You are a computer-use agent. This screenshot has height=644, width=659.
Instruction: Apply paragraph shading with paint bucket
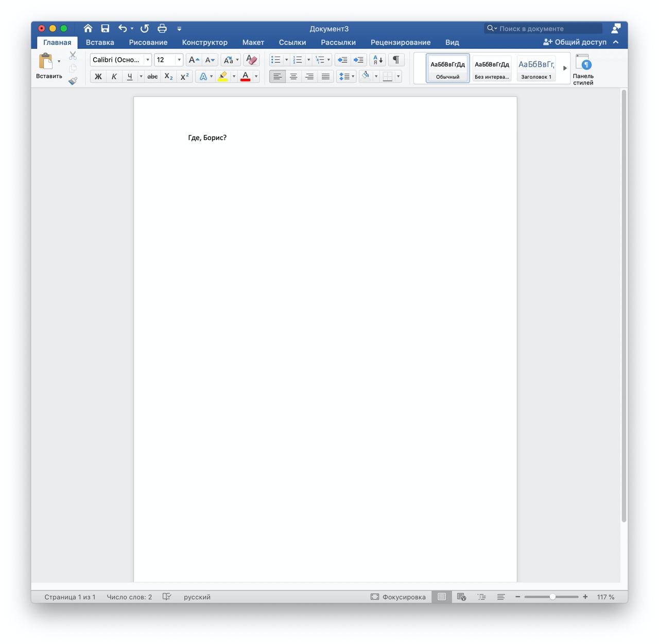(366, 76)
